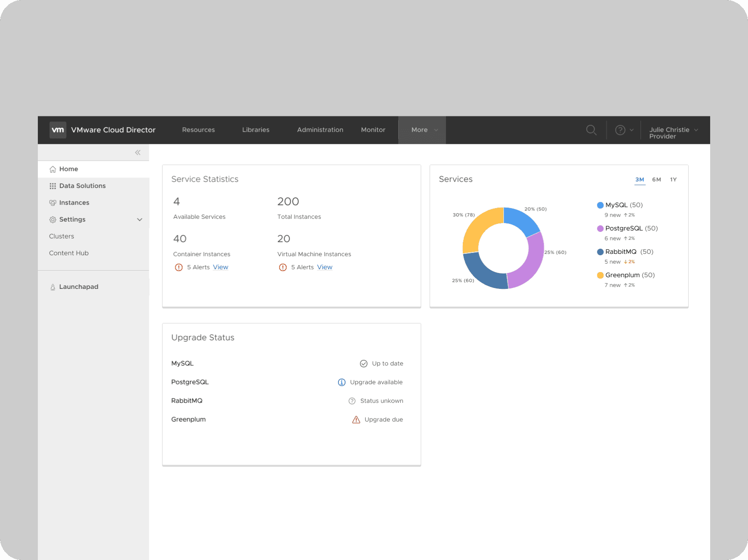Click the MySQL blue legend swatch
The width and height of the screenshot is (748, 560).
[x=600, y=205]
